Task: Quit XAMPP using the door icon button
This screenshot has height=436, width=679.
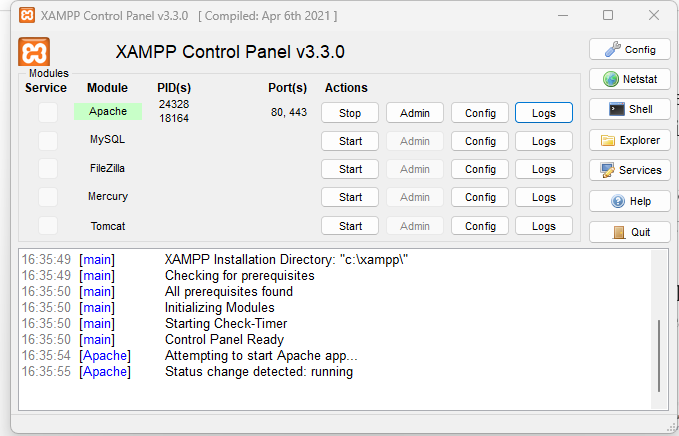Action: point(629,232)
